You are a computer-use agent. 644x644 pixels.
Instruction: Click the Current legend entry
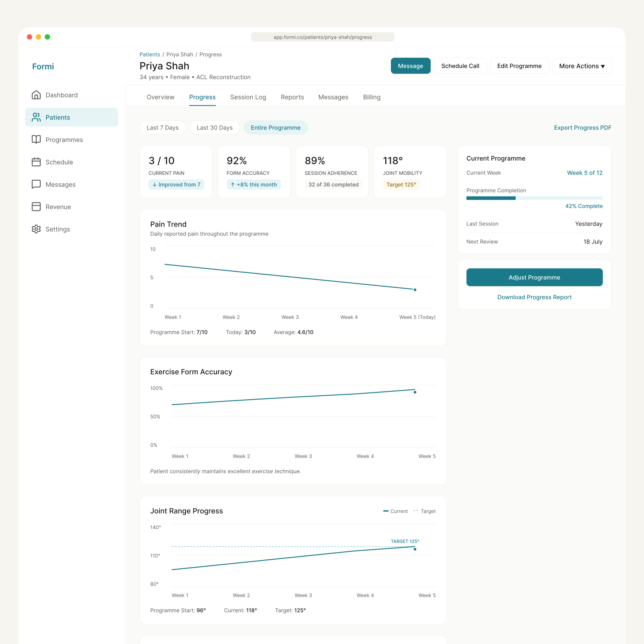(396, 511)
